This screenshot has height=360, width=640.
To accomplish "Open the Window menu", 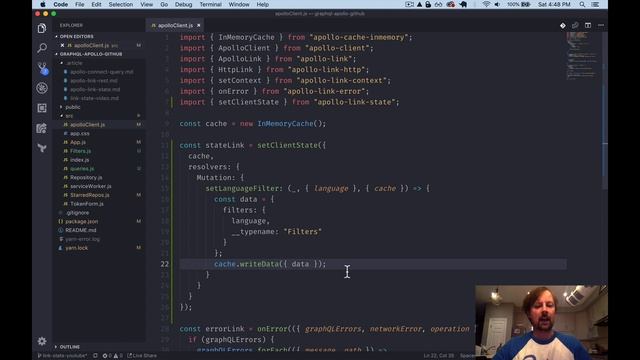I will tap(239, 4).
